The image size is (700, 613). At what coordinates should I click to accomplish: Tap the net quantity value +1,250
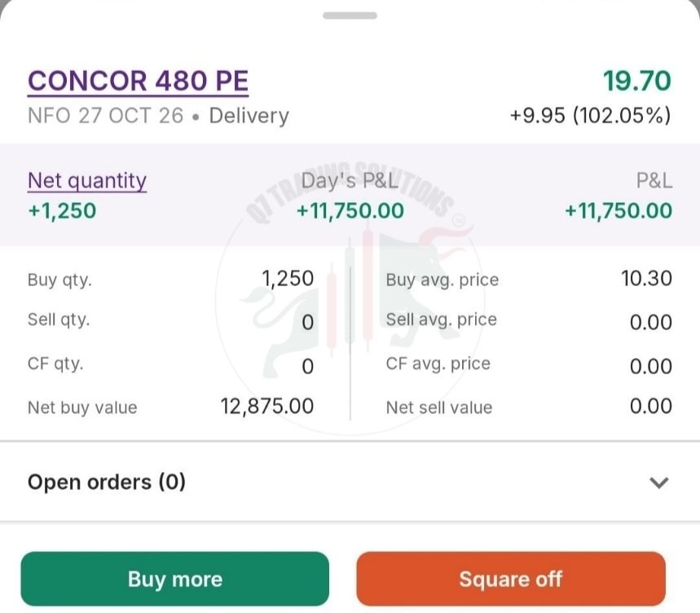62,211
